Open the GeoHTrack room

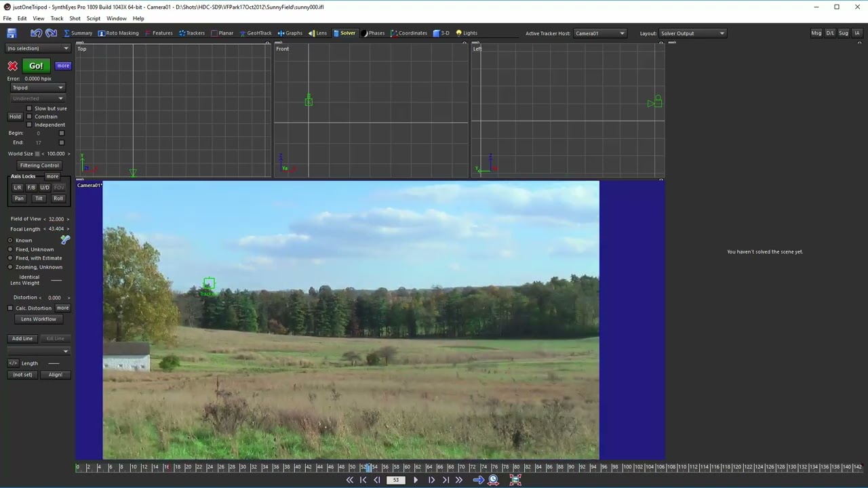tap(255, 33)
